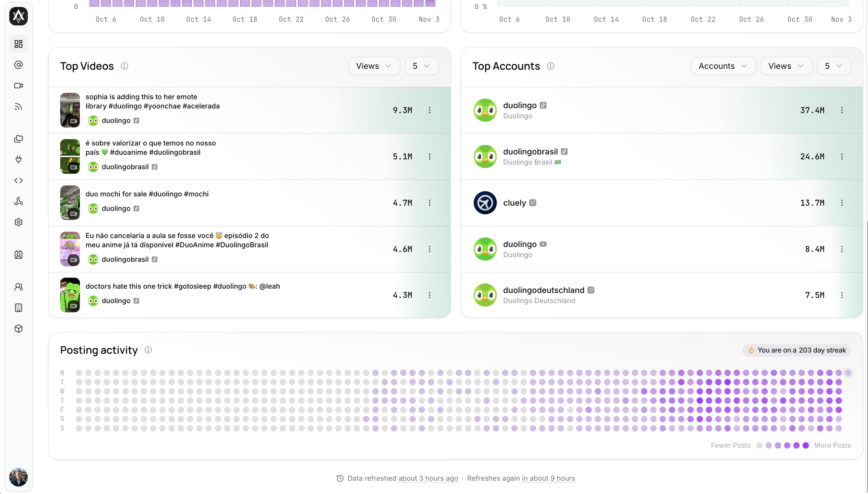
Task: Open the Top Accounts Views metric dropdown
Action: click(x=786, y=66)
